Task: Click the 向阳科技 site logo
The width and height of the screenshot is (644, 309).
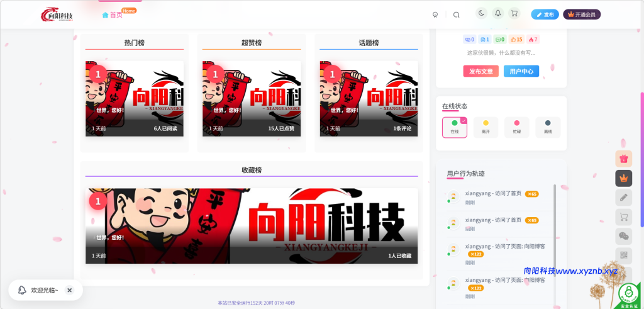Action: 57,14
